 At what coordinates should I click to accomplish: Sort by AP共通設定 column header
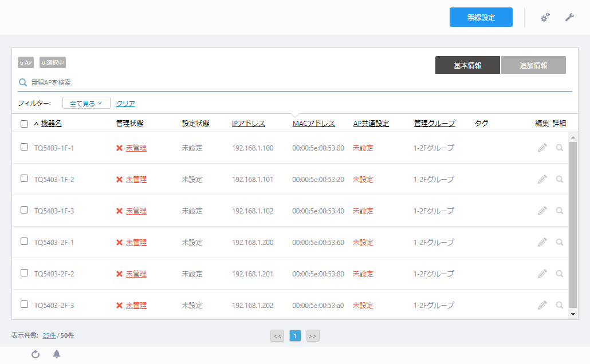[371, 124]
